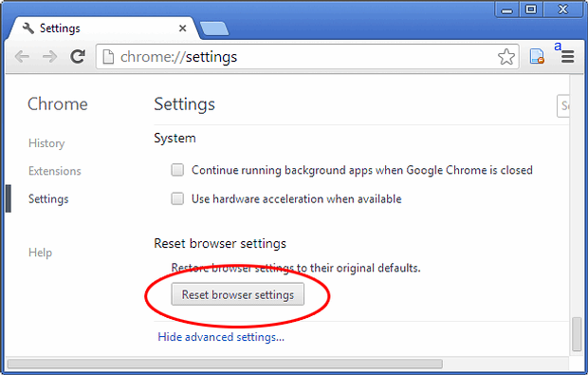The height and width of the screenshot is (375, 588).
Task: Click the search settings field
Action: (563, 106)
